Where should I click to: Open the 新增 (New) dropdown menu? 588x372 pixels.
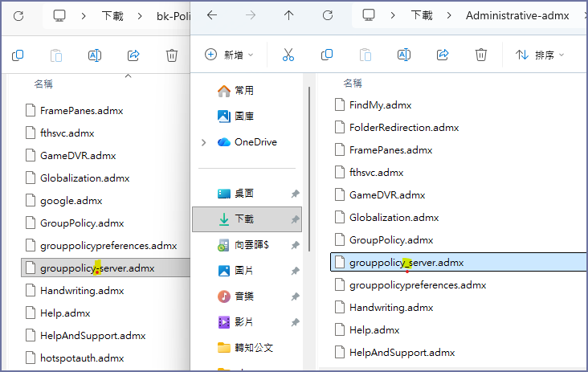click(x=229, y=55)
